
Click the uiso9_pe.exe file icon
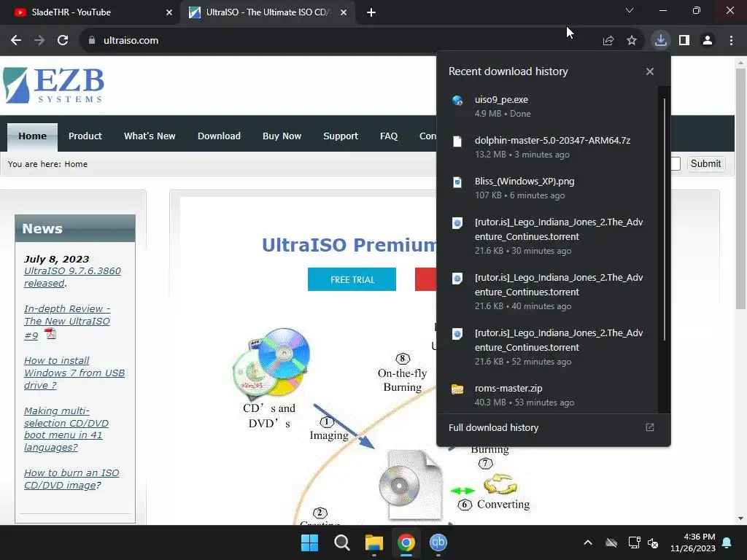(x=457, y=100)
